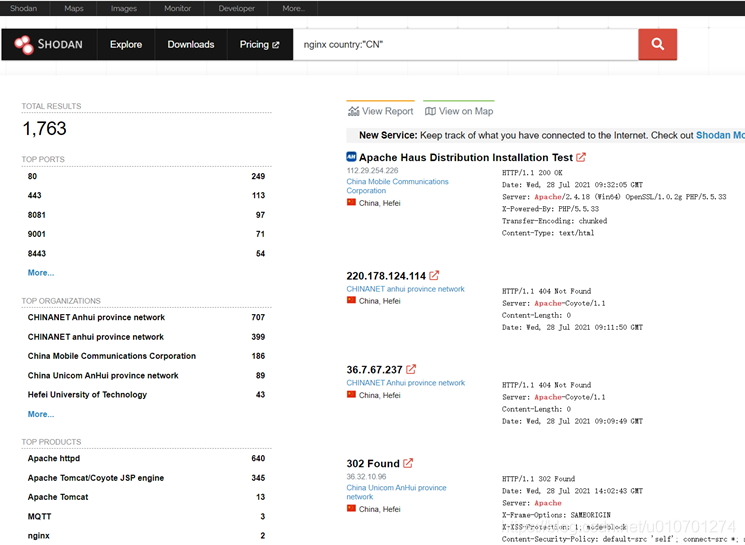This screenshot has width=745, height=545.
Task: Open the 302 Found result title
Action: point(373,464)
